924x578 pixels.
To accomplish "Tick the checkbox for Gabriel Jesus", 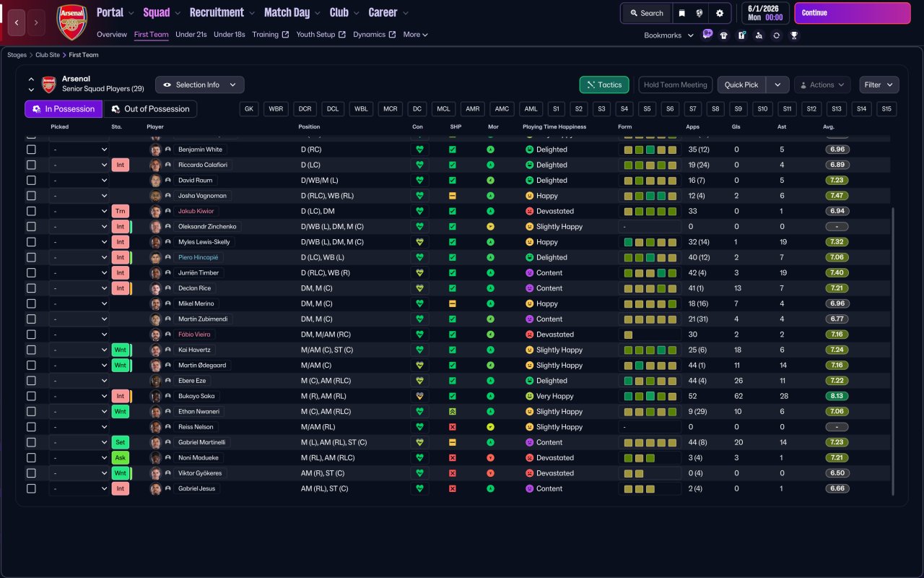I will tap(31, 488).
